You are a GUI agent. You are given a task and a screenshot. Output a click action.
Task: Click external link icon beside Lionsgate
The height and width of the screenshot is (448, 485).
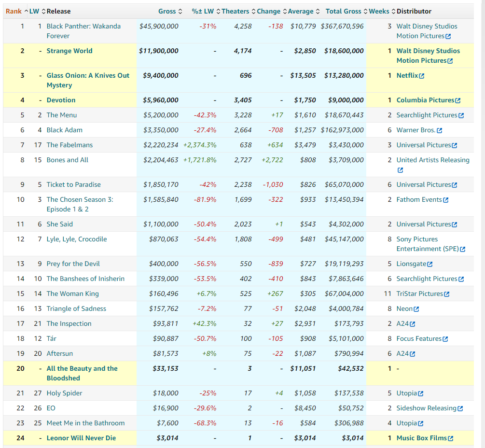(430, 264)
